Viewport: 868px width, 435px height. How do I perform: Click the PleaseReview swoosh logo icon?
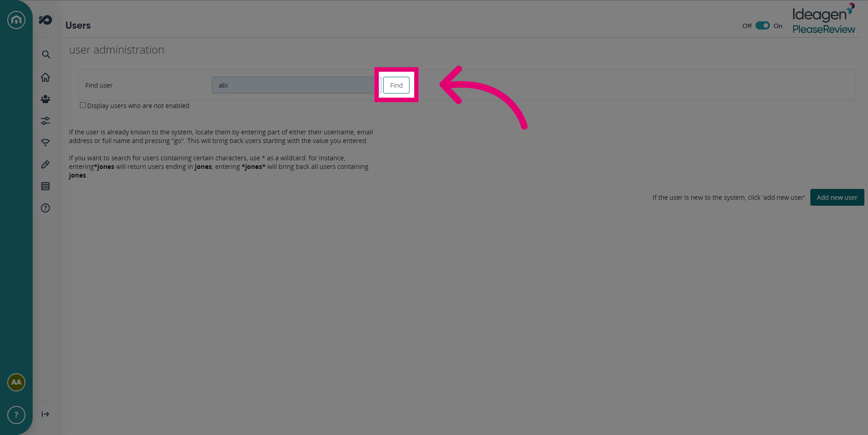tap(45, 20)
